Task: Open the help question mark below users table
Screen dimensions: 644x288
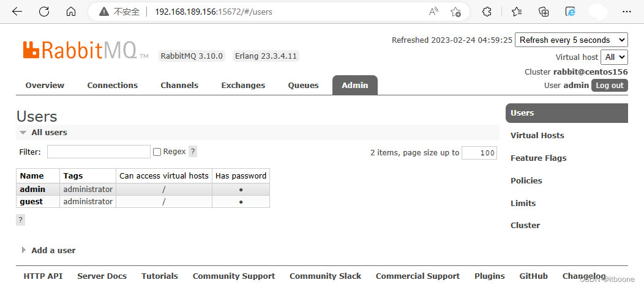Action: (21, 220)
